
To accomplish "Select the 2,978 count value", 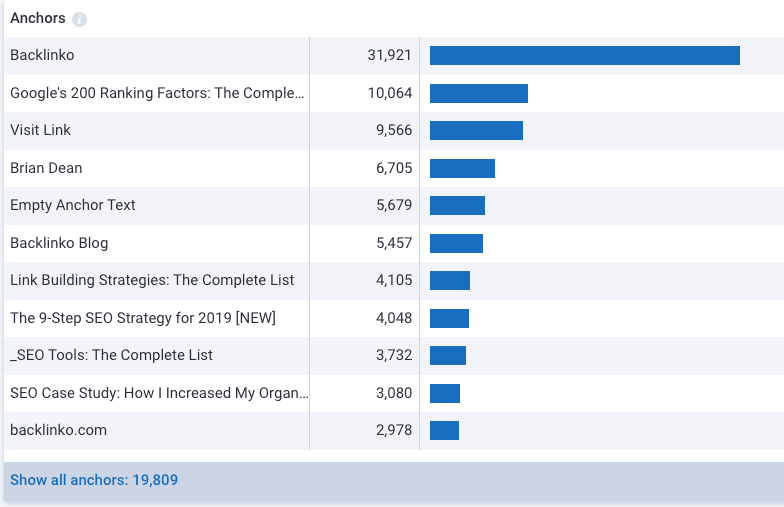I will pos(394,430).
